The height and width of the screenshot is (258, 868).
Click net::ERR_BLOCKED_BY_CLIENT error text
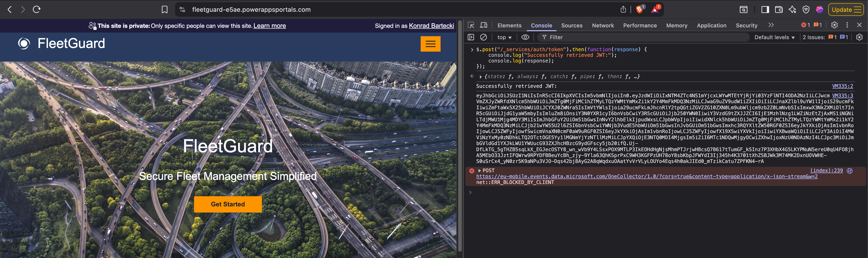tap(515, 182)
